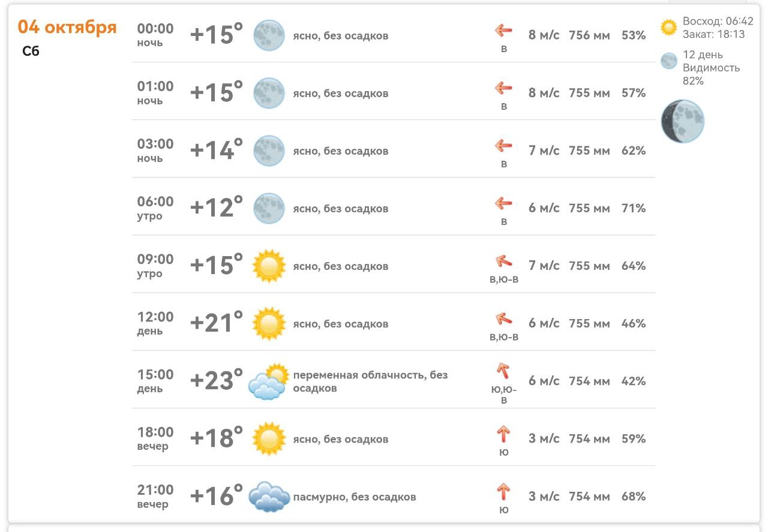This screenshot has height=532, width=768.
Task: Click the moon icon in the 00:00 row
Action: pos(269,35)
